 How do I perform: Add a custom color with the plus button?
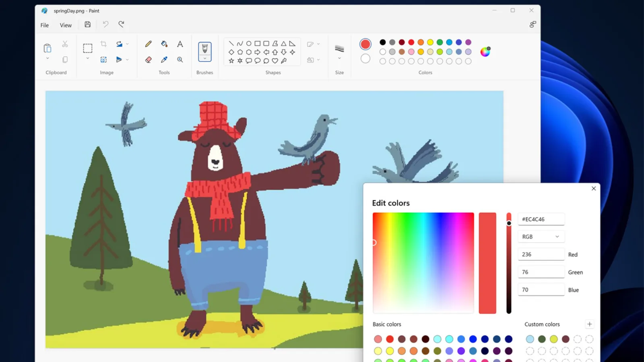(x=589, y=324)
